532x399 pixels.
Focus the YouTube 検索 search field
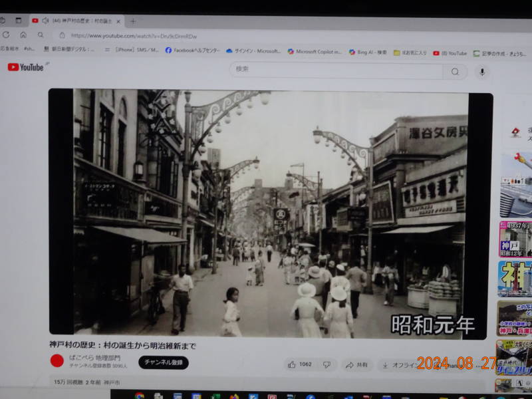click(336, 70)
